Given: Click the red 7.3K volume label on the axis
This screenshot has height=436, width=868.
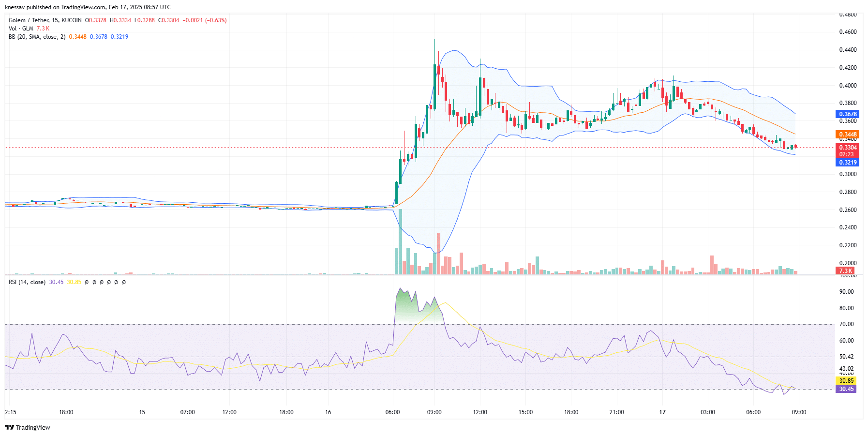Looking at the screenshot, I should 846,271.
